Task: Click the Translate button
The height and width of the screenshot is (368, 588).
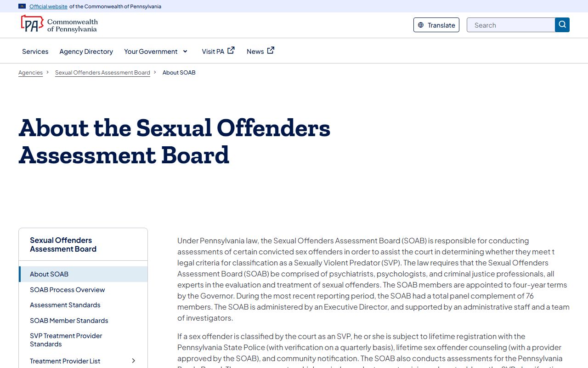Action: coord(436,25)
